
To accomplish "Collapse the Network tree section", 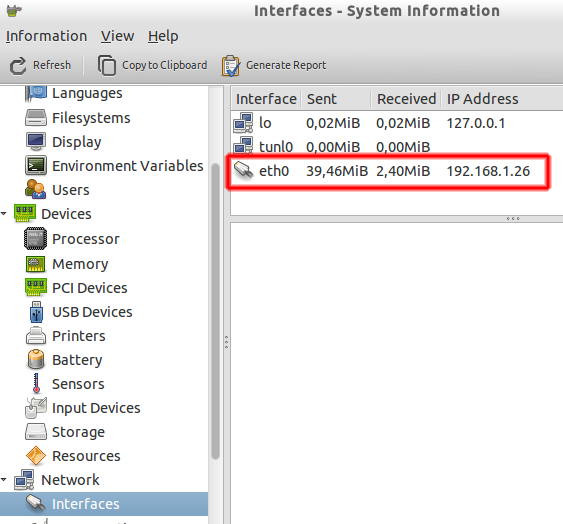I will 4,479.
